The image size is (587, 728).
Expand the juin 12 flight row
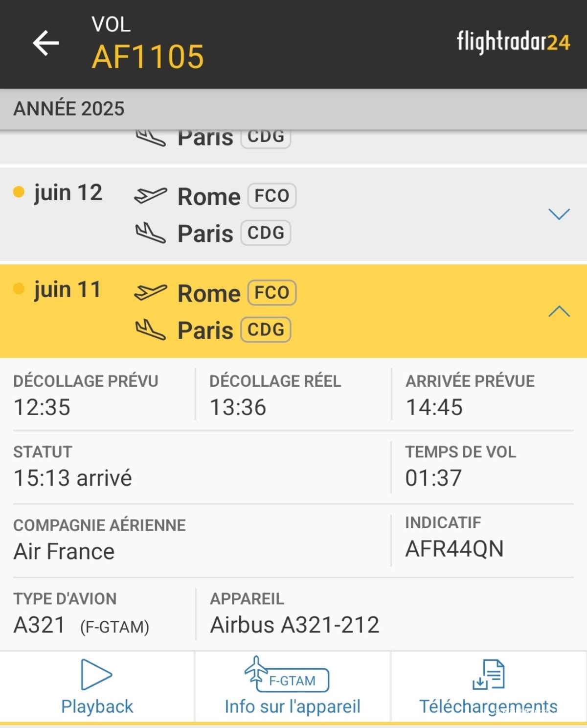click(559, 214)
